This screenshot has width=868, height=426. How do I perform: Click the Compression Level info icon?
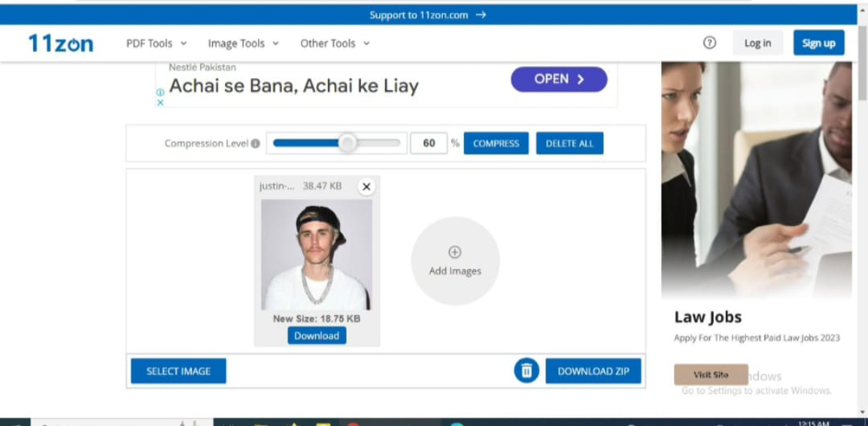point(256,144)
